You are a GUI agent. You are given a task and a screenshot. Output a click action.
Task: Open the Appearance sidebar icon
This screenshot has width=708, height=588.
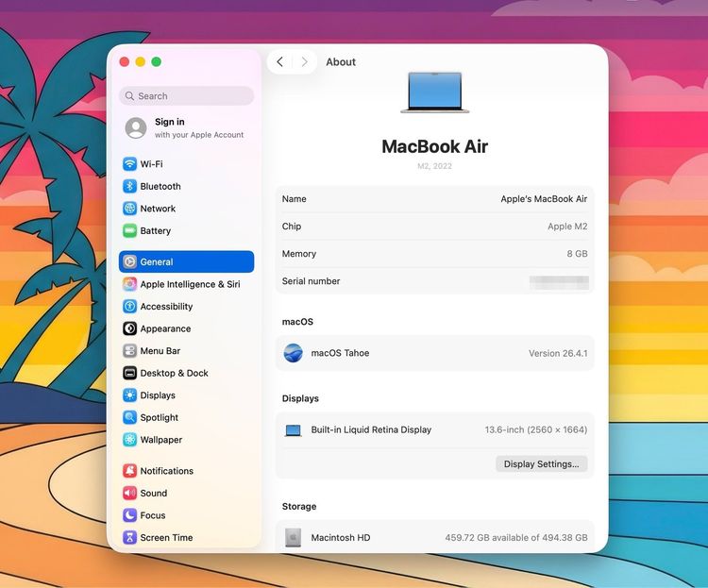129,328
